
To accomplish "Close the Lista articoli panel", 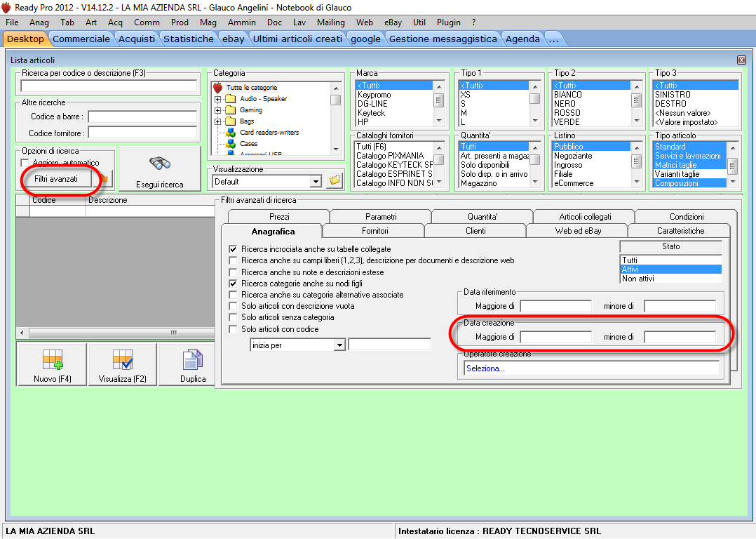I will click(x=741, y=60).
